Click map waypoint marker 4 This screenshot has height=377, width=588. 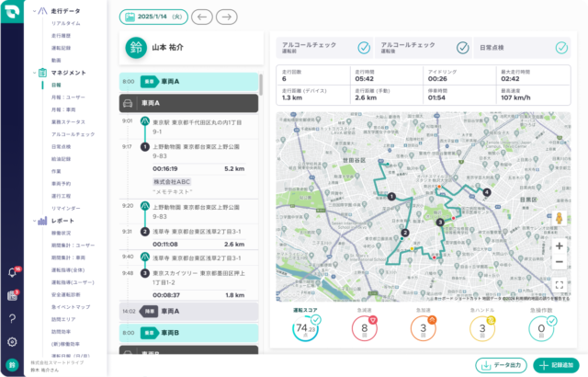[x=487, y=192]
